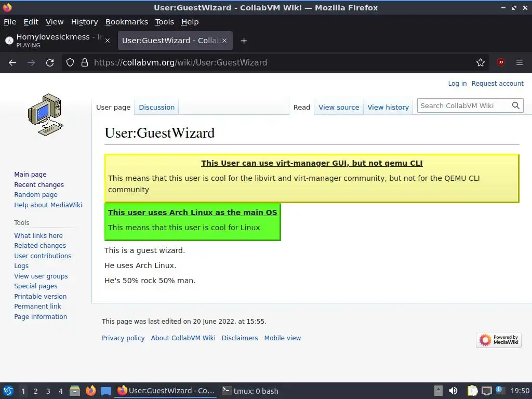The image size is (532, 399).
Task: Open the Edit menu
Action: click(31, 22)
